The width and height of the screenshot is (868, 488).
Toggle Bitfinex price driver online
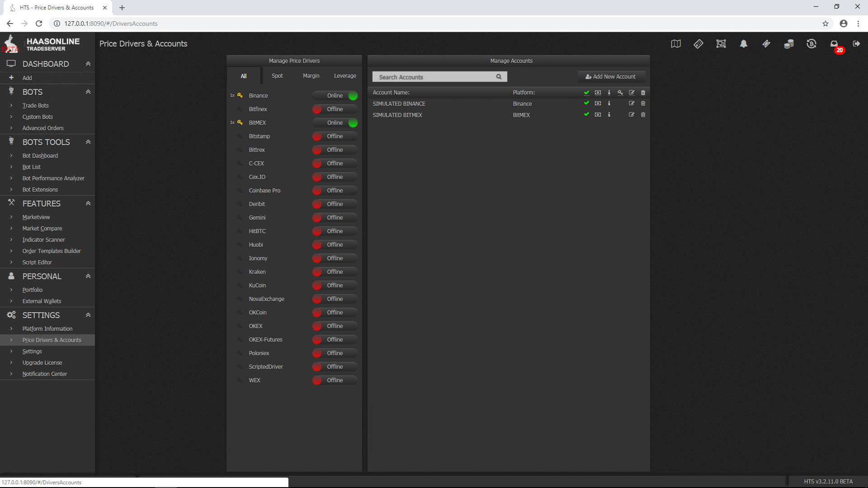335,109
